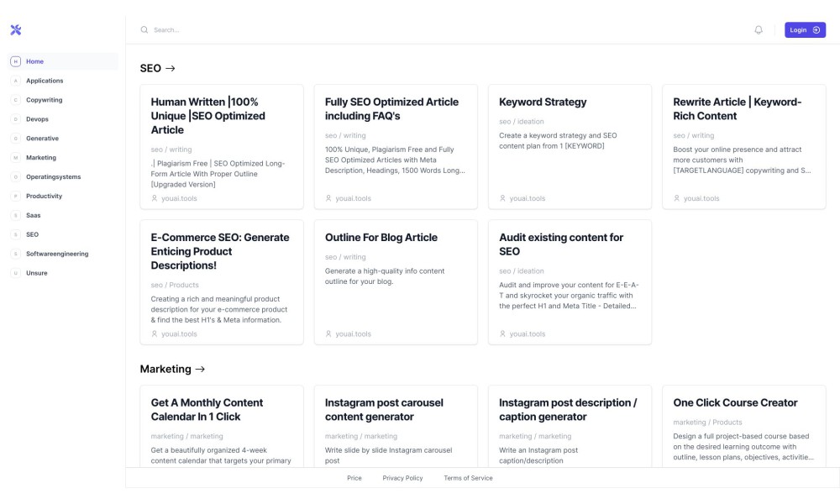840x504 pixels.
Task: Click the user icon under Keyword Strategy card
Action: click(502, 198)
